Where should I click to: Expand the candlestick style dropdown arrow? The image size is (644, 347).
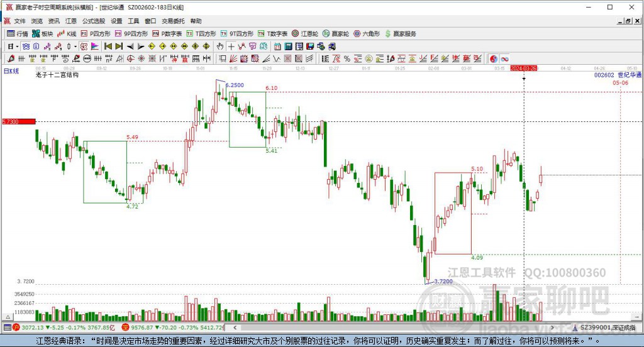point(75,47)
